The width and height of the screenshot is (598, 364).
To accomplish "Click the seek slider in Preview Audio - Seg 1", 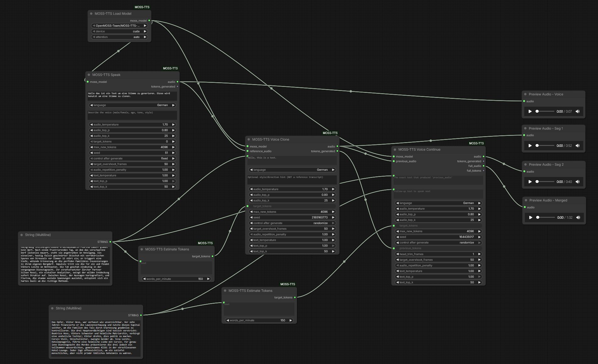I will 545,146.
